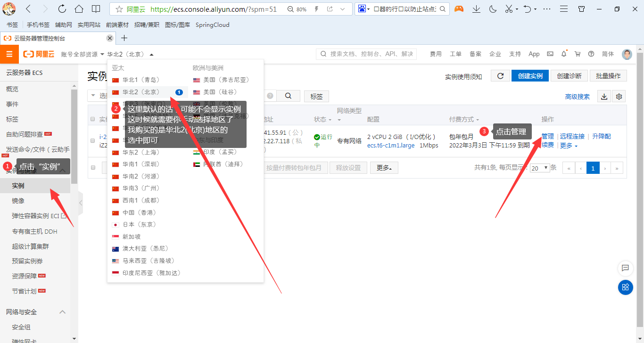Click the 创建实例 button
This screenshot has height=343, width=644.
pos(530,76)
